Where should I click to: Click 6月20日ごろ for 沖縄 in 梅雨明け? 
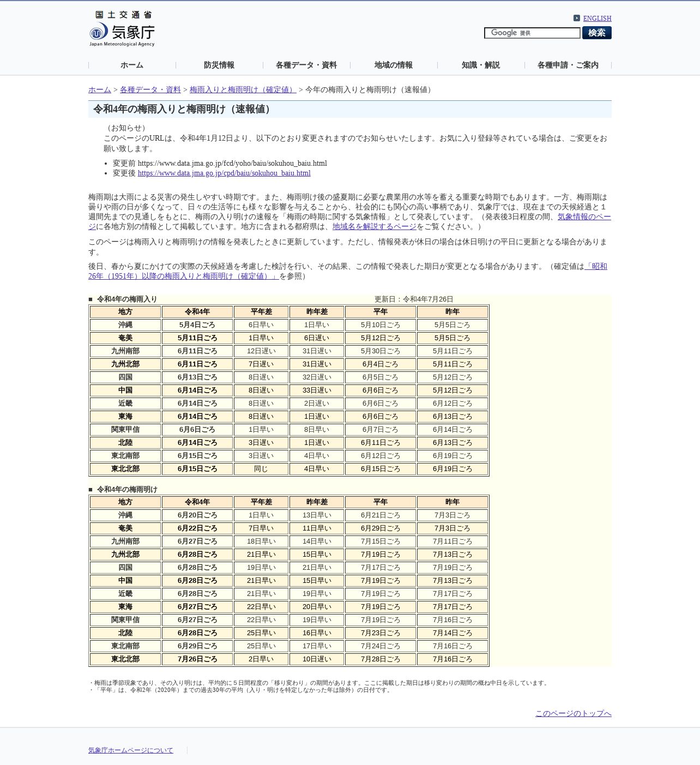tap(197, 515)
